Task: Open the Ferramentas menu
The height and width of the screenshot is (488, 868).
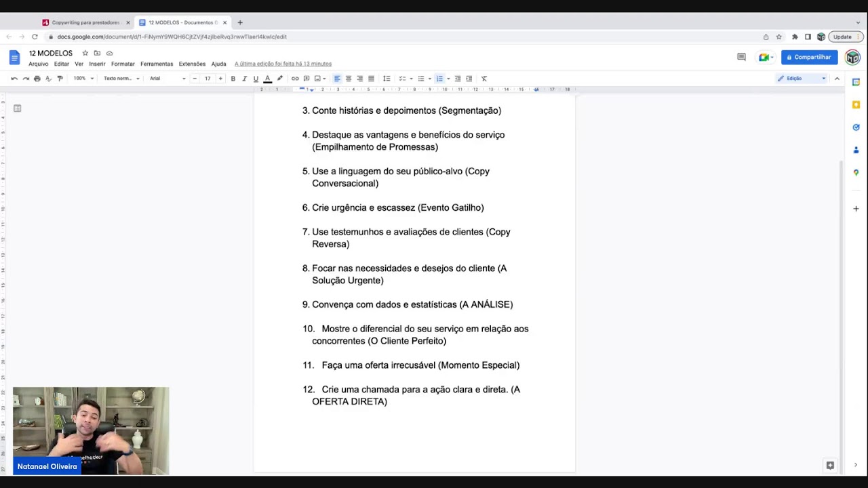Action: click(157, 64)
